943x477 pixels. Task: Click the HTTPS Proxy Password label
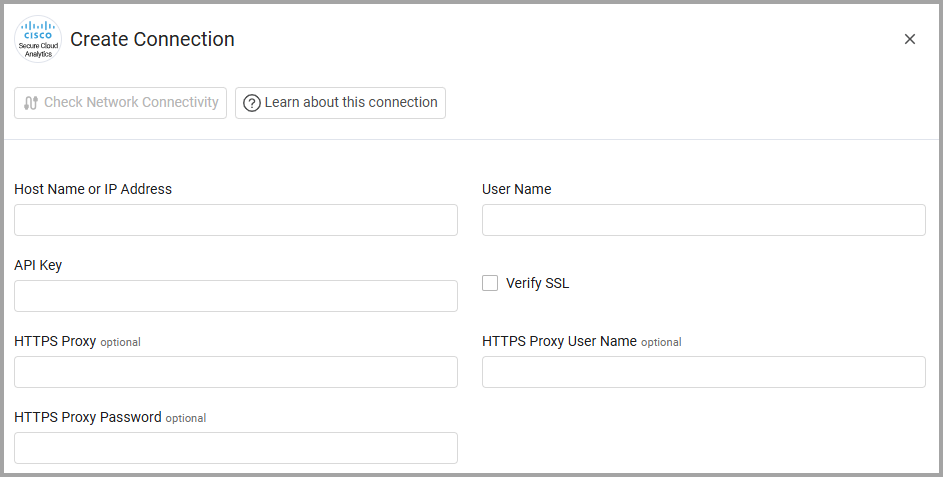tap(88, 417)
